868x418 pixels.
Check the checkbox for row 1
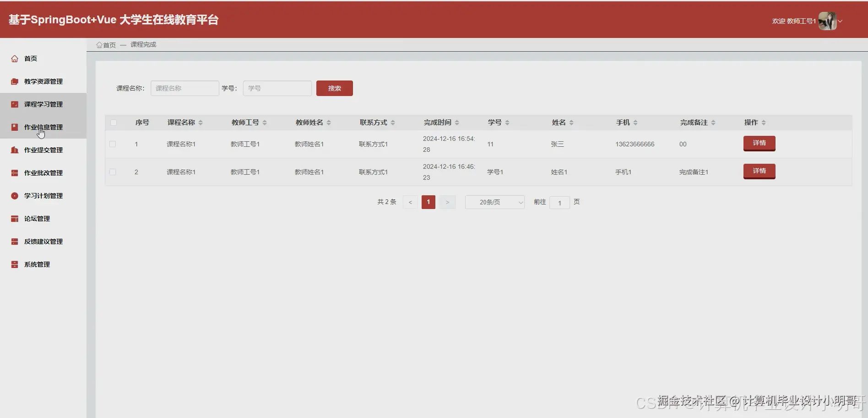[113, 144]
